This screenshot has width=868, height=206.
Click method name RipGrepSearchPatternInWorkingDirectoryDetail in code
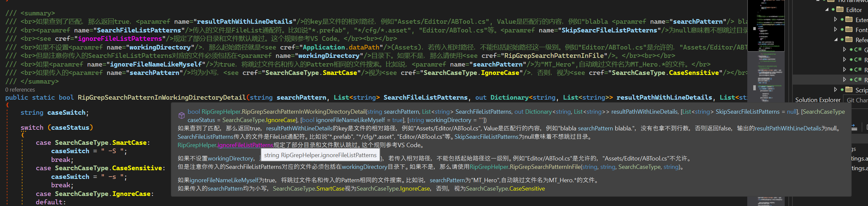[x=162, y=97]
